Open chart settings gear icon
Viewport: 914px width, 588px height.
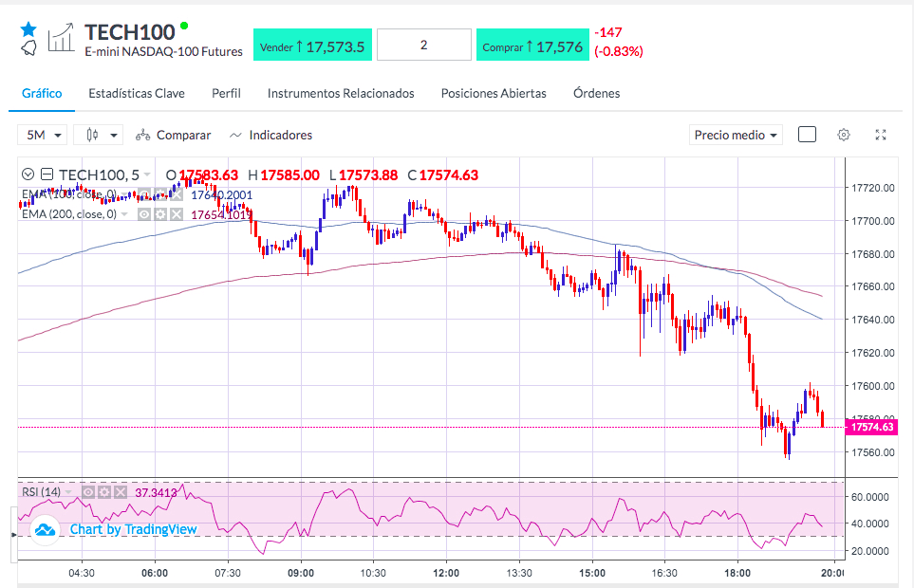[844, 135]
